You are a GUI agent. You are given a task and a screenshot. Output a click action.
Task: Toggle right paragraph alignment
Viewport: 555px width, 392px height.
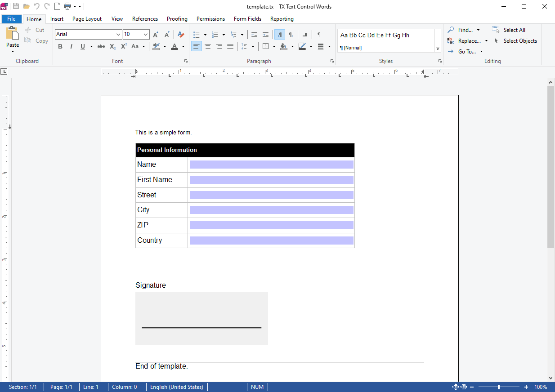point(219,46)
